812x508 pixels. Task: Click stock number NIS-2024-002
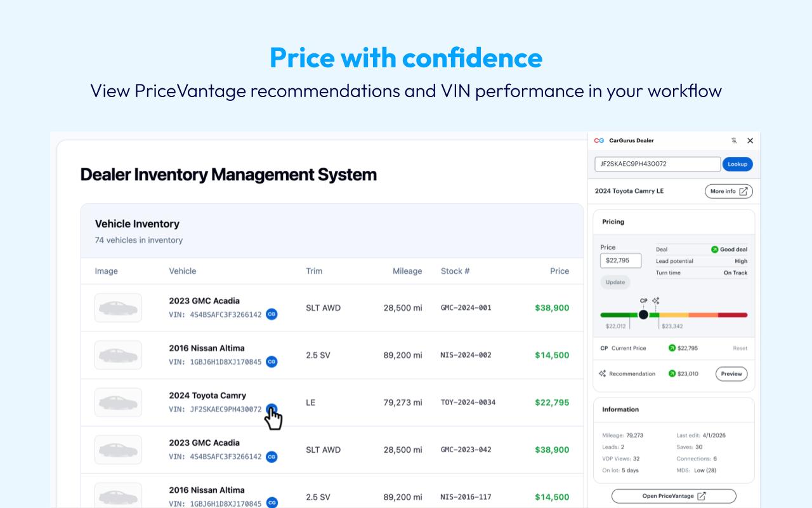click(x=466, y=355)
